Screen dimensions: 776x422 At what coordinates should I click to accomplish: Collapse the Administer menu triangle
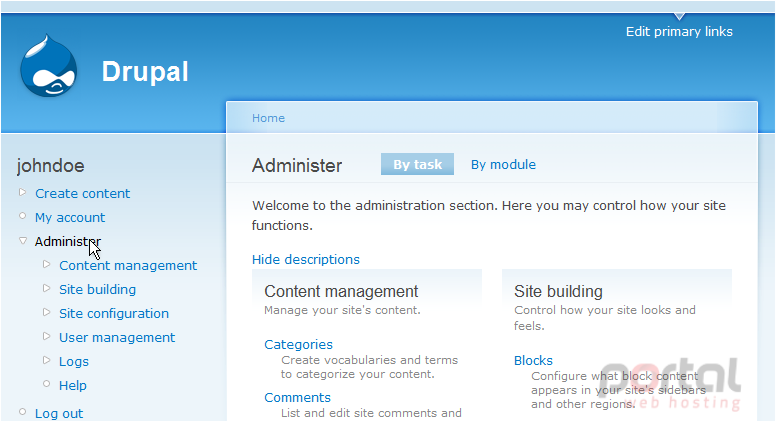click(23, 240)
